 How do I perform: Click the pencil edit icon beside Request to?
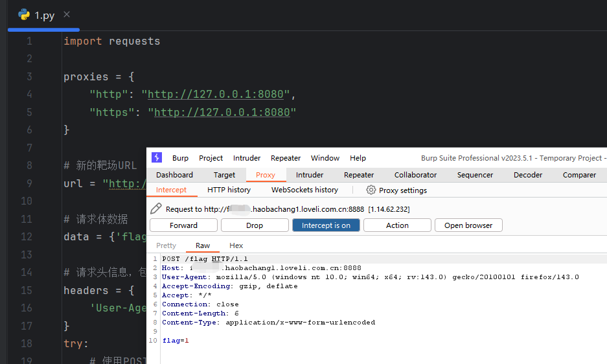click(155, 209)
